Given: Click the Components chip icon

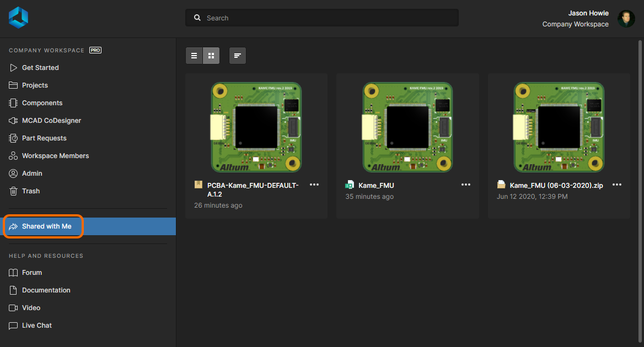Looking at the screenshot, I should (x=13, y=103).
